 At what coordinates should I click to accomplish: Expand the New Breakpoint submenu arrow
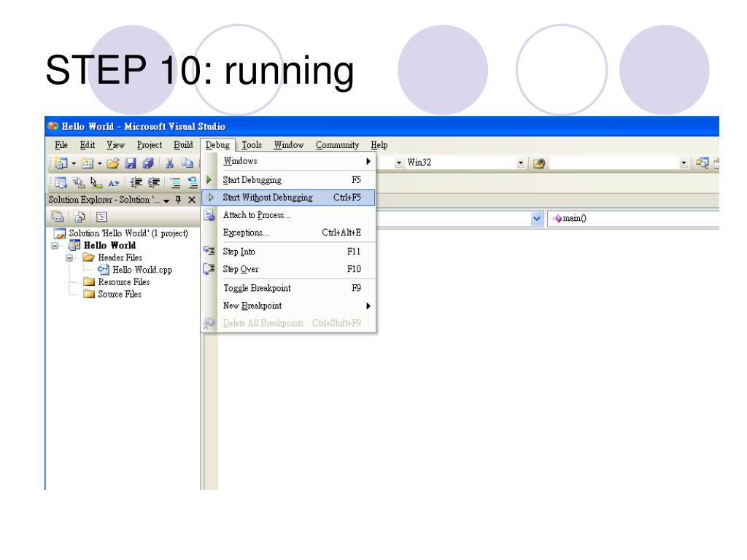(x=368, y=306)
